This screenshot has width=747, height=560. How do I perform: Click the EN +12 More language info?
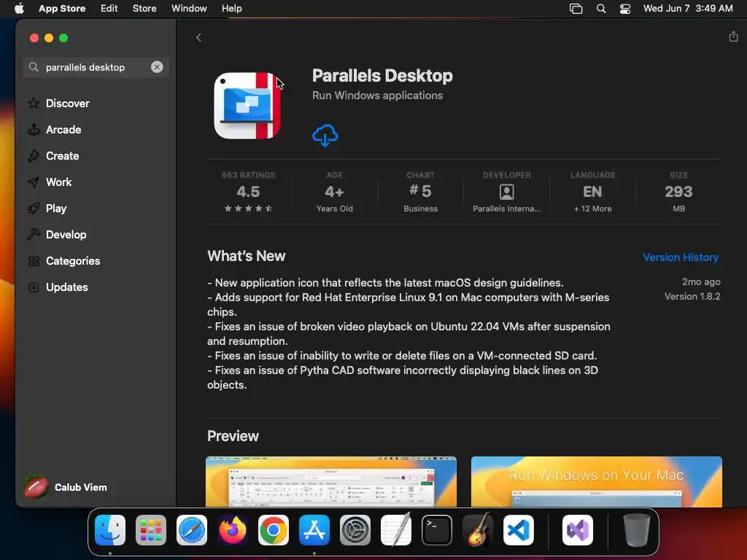point(592,192)
